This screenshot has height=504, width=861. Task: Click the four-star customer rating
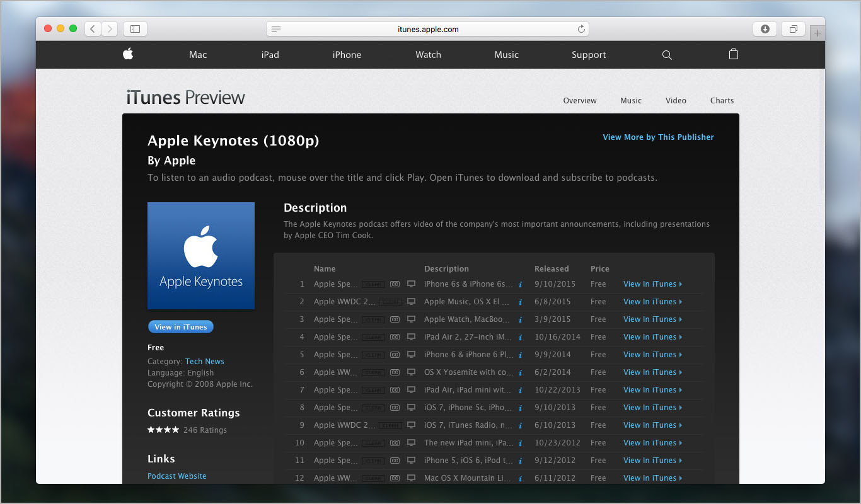[x=163, y=430]
